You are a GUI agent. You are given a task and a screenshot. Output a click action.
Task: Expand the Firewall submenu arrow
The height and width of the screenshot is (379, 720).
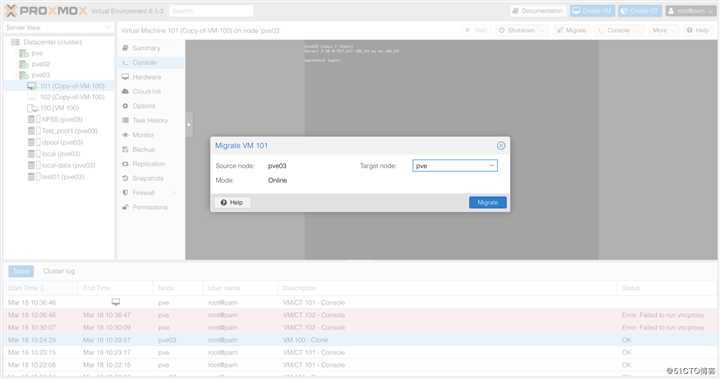coord(175,193)
